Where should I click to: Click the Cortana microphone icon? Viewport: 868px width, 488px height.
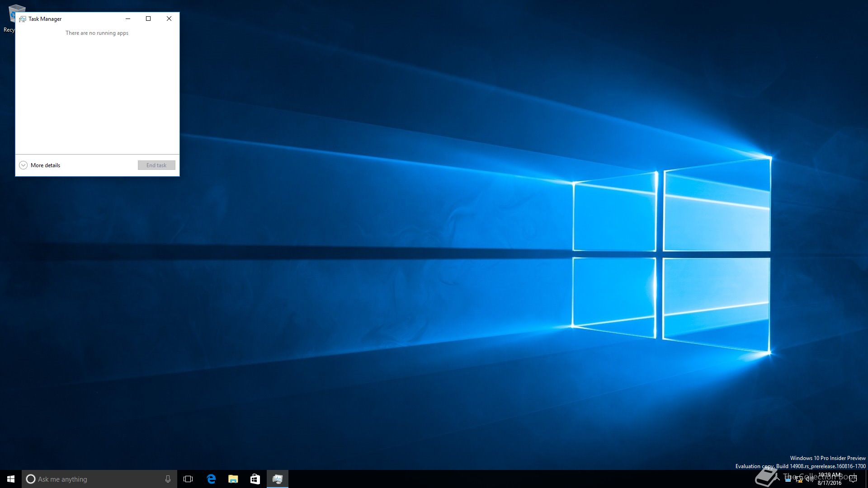tap(168, 479)
